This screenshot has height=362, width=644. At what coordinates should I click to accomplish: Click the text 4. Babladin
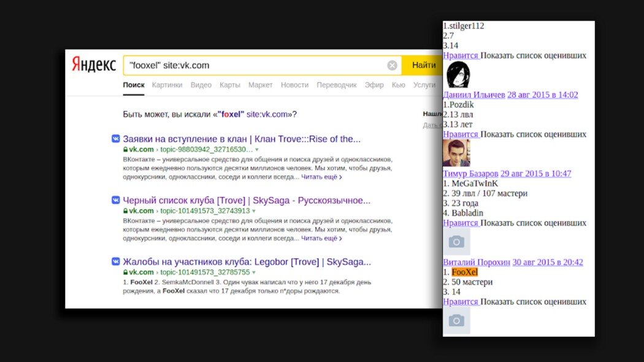pos(463,214)
